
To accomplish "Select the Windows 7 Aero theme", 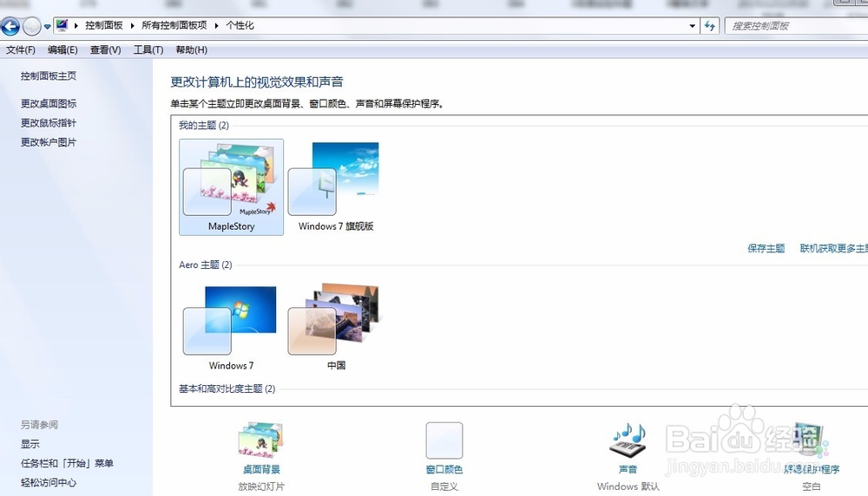I will tap(232, 327).
